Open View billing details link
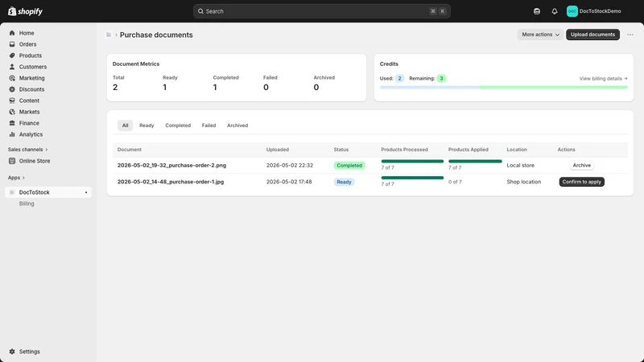This screenshot has height=362, width=644. (603, 78)
